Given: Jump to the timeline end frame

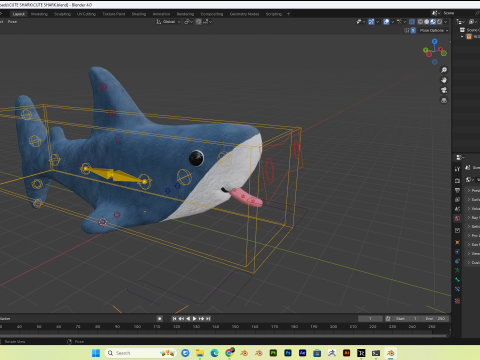Looking at the screenshot, I should tap(208, 319).
